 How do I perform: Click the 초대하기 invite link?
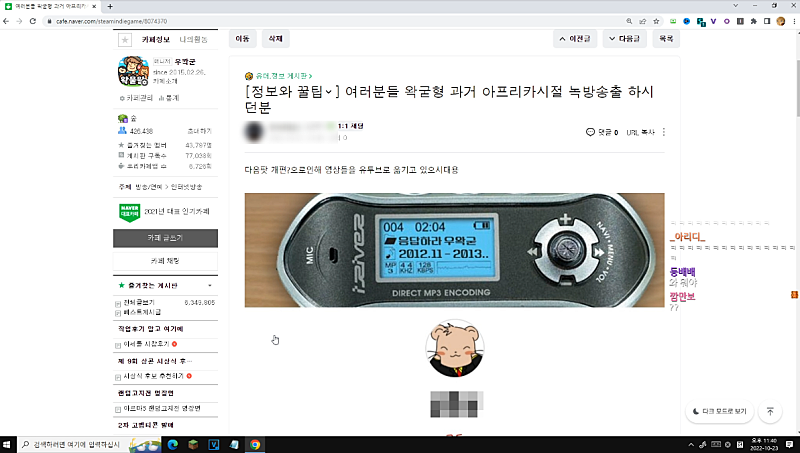[x=199, y=131]
